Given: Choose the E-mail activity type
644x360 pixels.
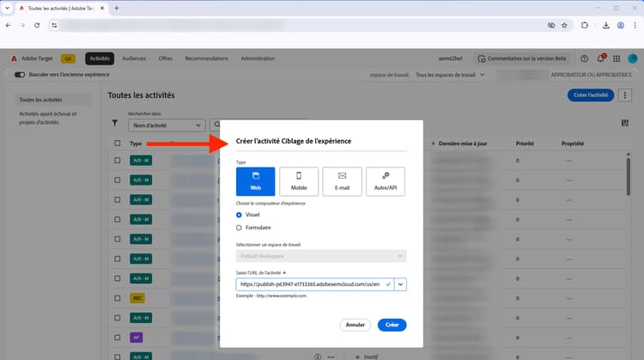Looking at the screenshot, I should (342, 181).
